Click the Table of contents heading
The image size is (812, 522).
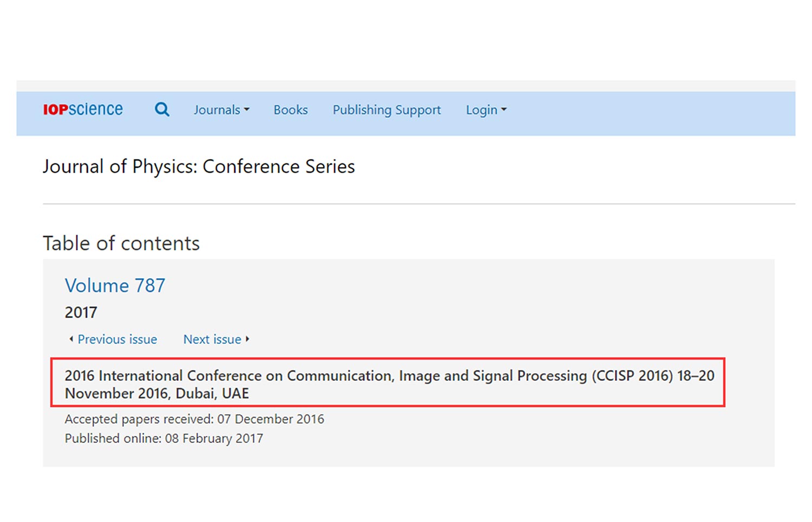click(121, 243)
